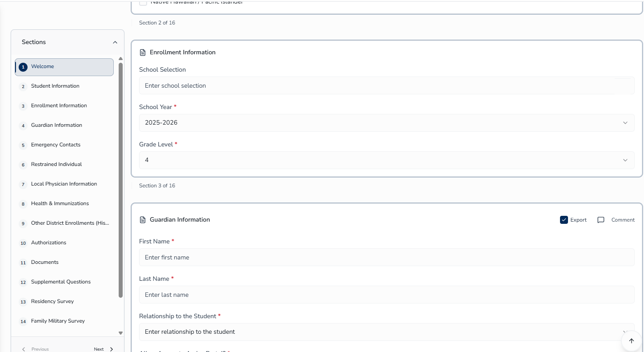
Task: Go to Student Information section
Action: (64, 86)
